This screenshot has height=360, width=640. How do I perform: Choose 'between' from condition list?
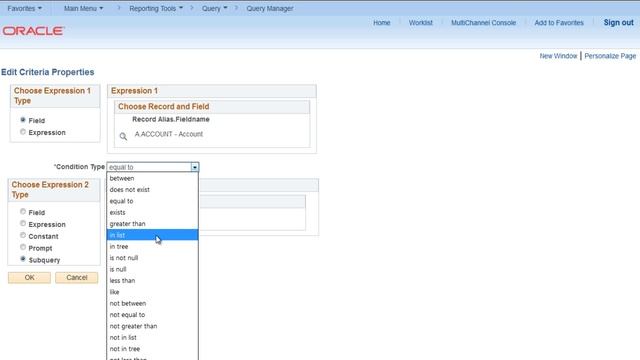[153, 178]
